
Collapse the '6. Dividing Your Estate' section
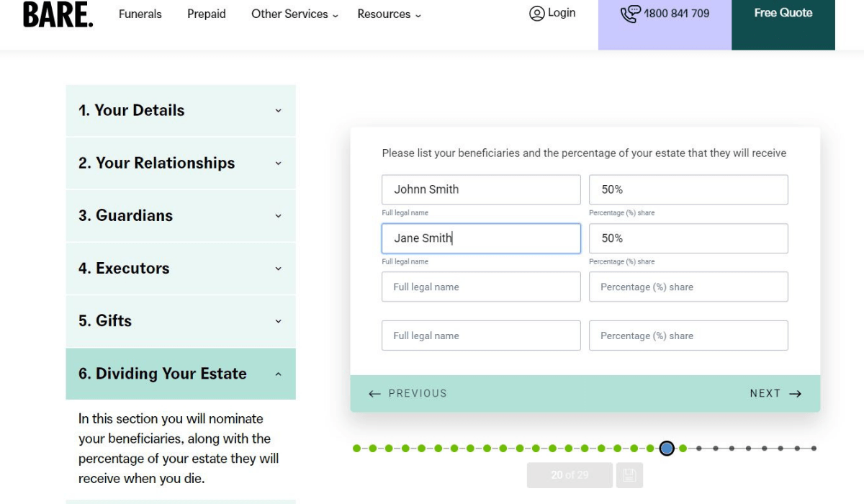pyautogui.click(x=180, y=374)
